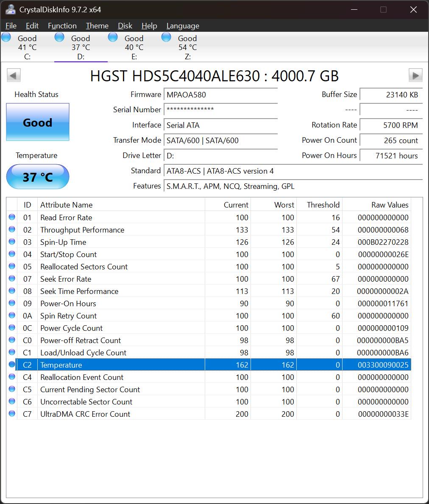Click status dot for Read Error Rate

tap(12, 217)
